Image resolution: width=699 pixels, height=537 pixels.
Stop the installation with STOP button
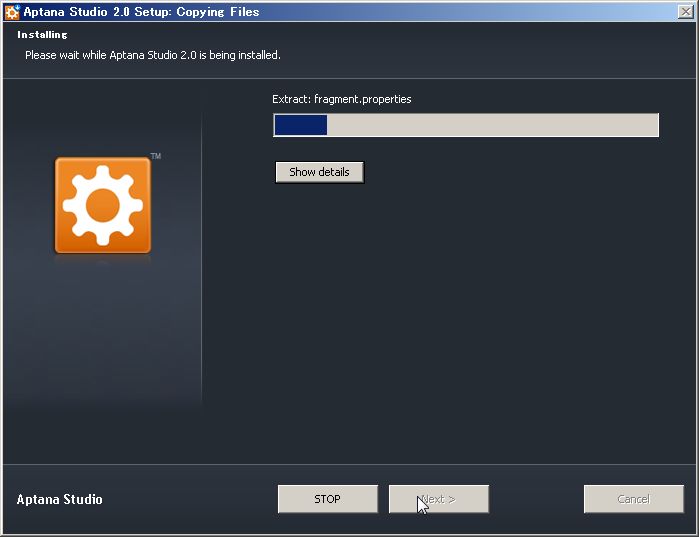coord(328,499)
